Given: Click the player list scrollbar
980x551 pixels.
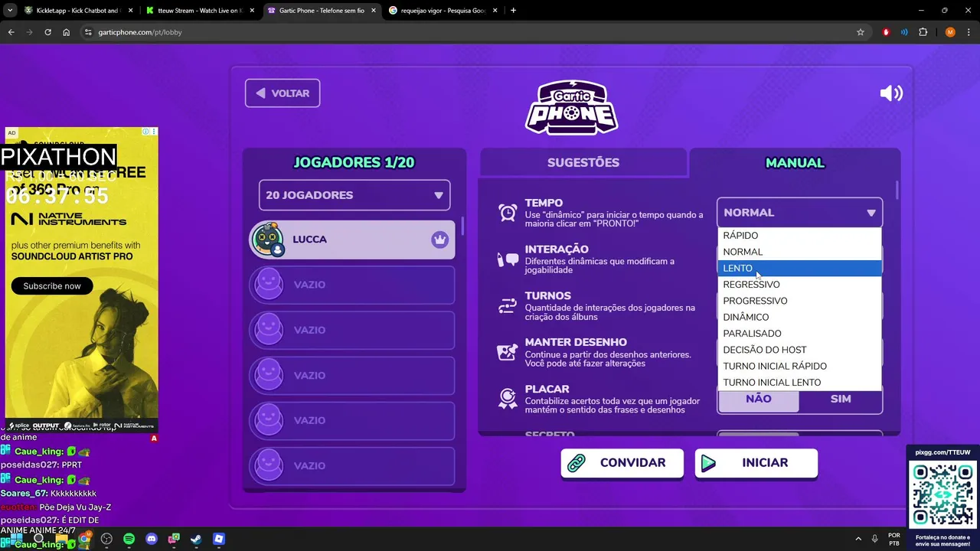Looking at the screenshot, I should click(462, 227).
